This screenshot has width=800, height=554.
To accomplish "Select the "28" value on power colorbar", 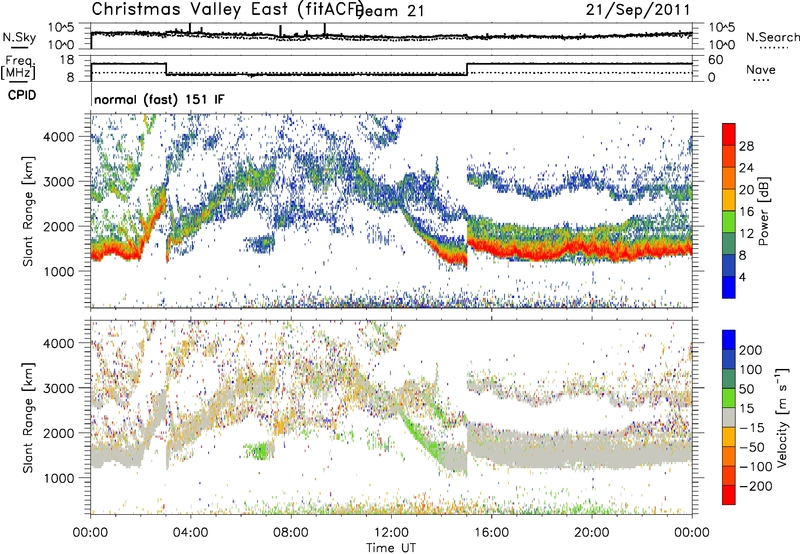I will click(x=746, y=146).
